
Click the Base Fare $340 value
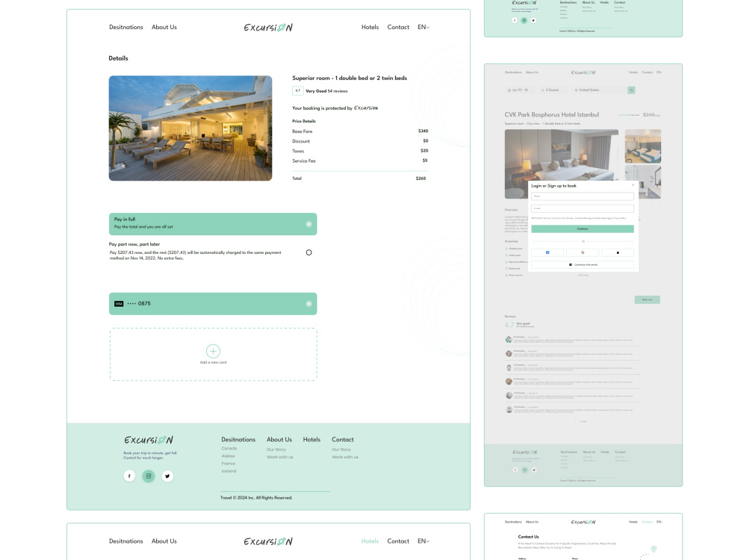[423, 131]
